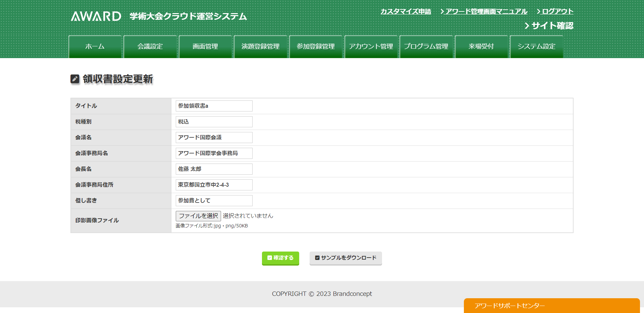Switch to the 来場受付 tab
The width and height of the screenshot is (644, 313).
coord(481,47)
